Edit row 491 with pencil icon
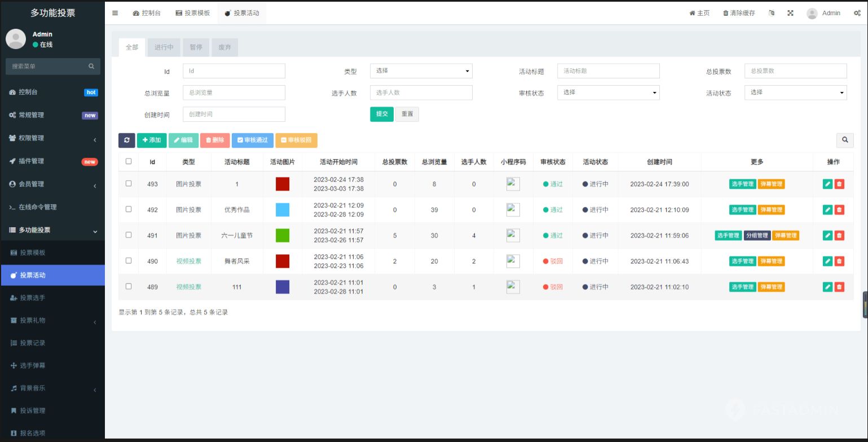The image size is (868, 442). 827,236
